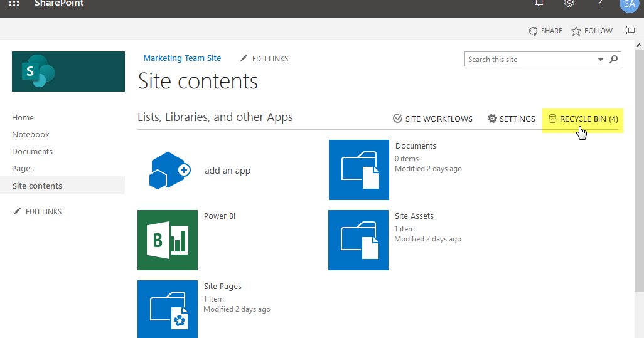Click the help question mark icon
This screenshot has width=644, height=338.
coord(599,3)
